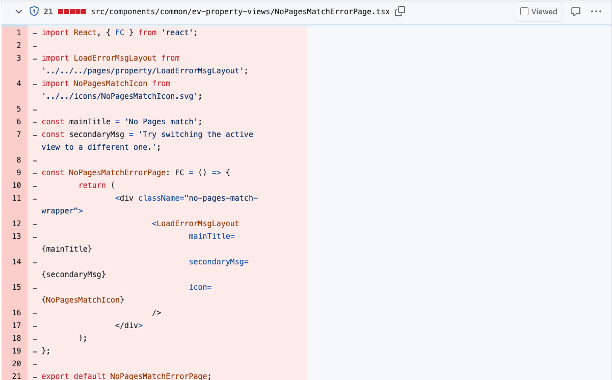Click the red diffstat deletion squares
The image size is (612, 380).
72,12
